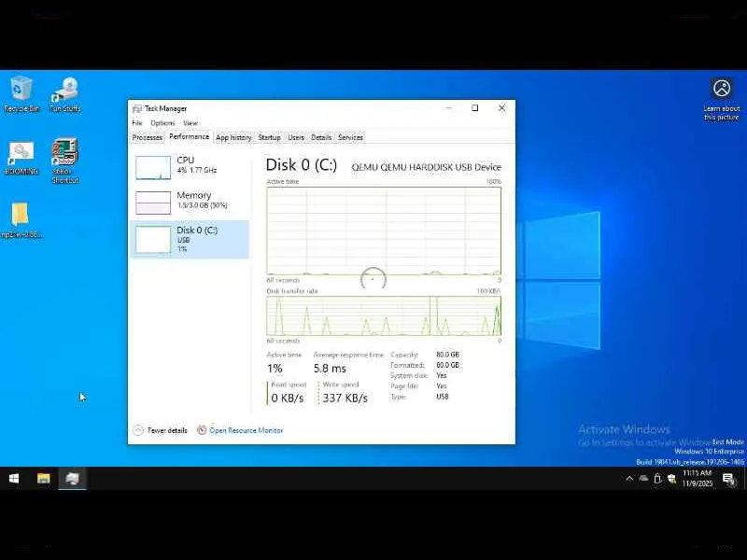Viewport: 747px width, 560px height.
Task: Click the 1% active time value
Action: coord(275,369)
